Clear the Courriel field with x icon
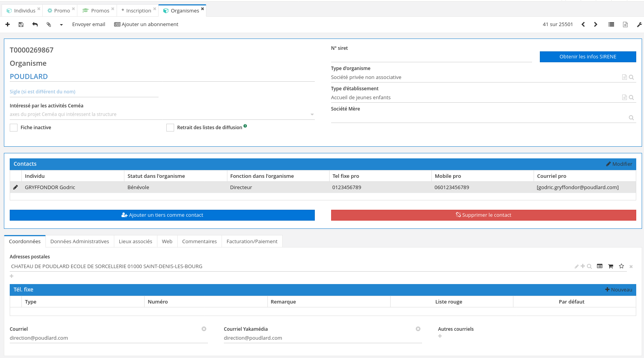The width and height of the screenshot is (644, 358). point(204,329)
